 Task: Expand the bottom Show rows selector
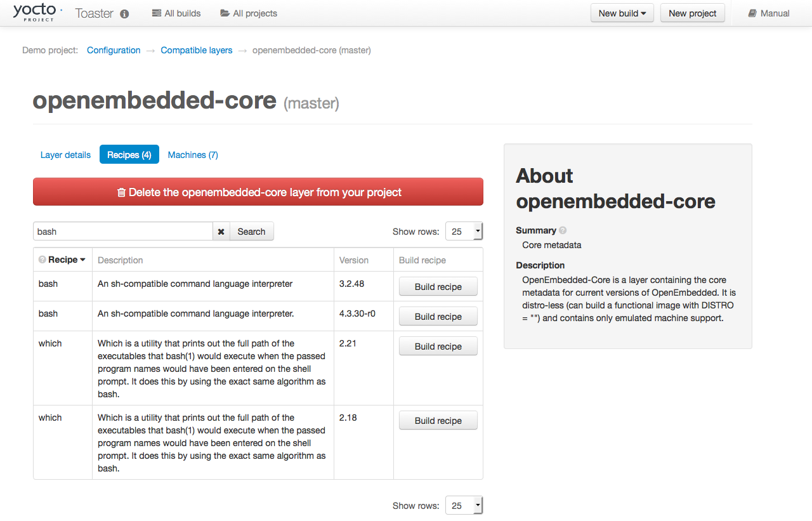[464, 506]
